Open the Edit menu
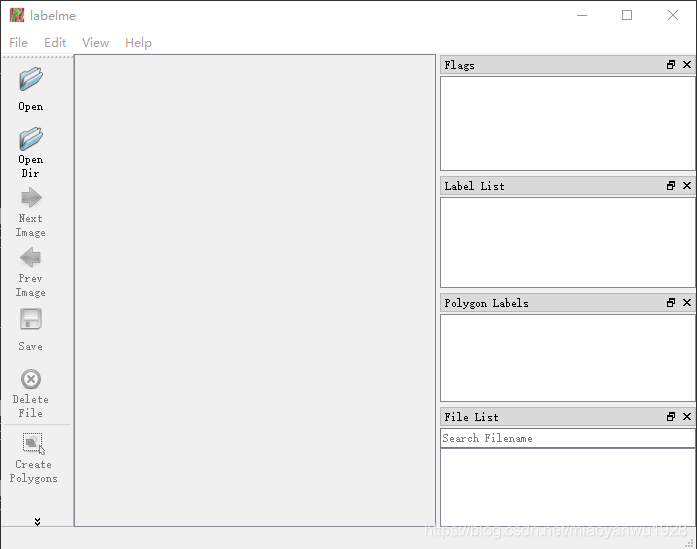This screenshot has height=549, width=697. [x=55, y=43]
